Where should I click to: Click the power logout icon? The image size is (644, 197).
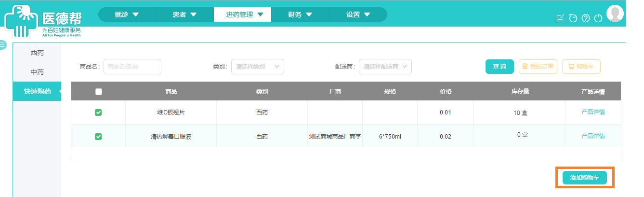click(x=598, y=18)
